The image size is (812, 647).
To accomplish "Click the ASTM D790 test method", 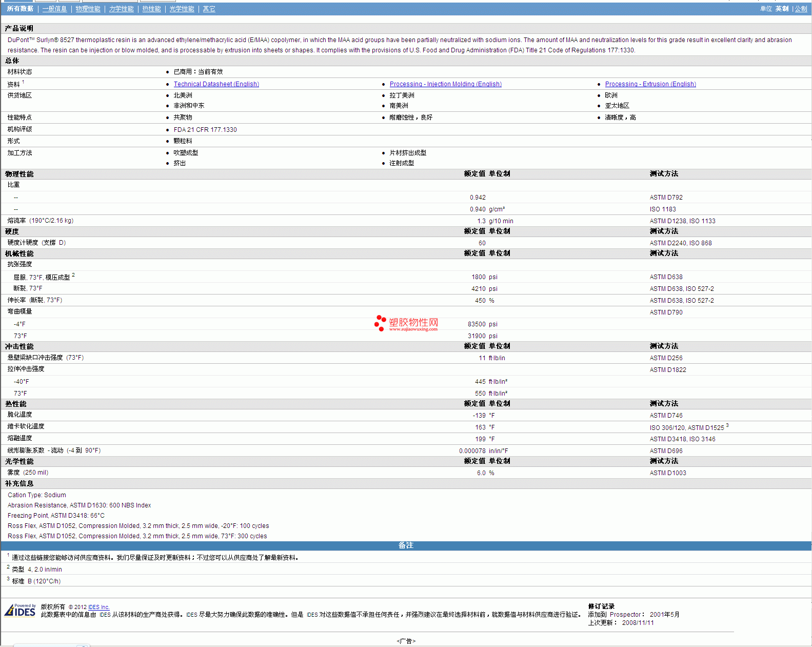I will (x=666, y=312).
